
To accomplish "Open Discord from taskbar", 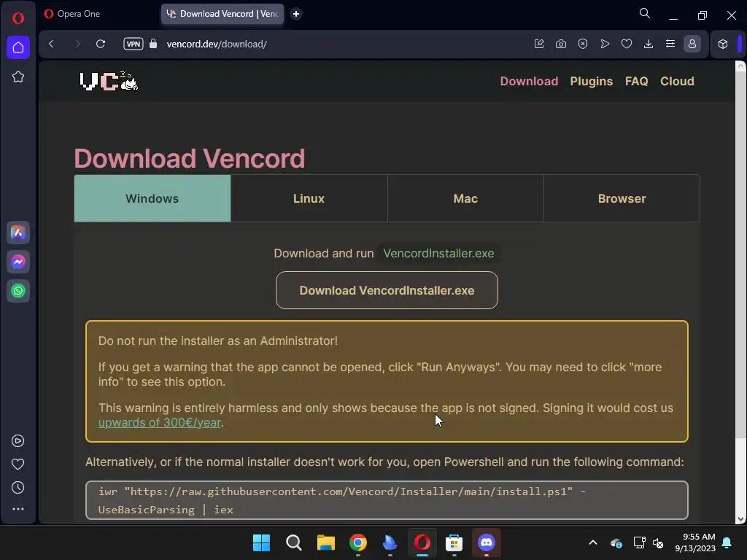I will coord(487,542).
